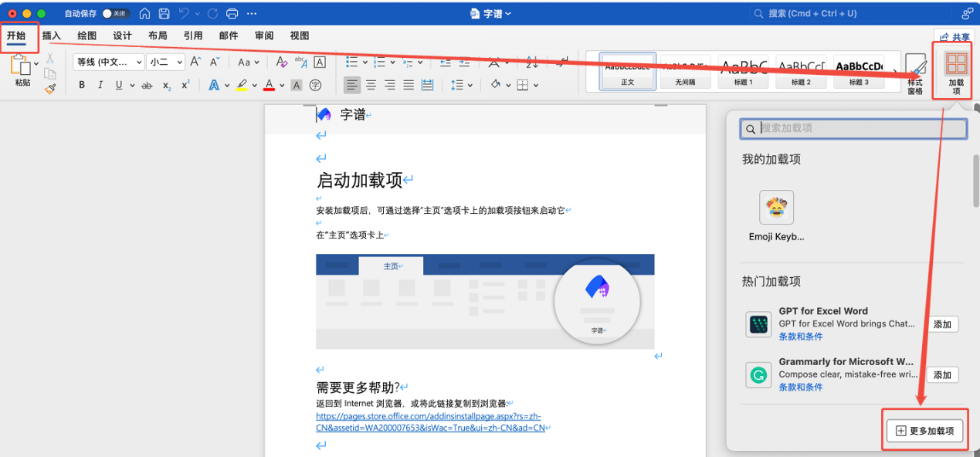Click the print icon in title bar
The height and width of the screenshot is (457, 980).
click(x=232, y=14)
